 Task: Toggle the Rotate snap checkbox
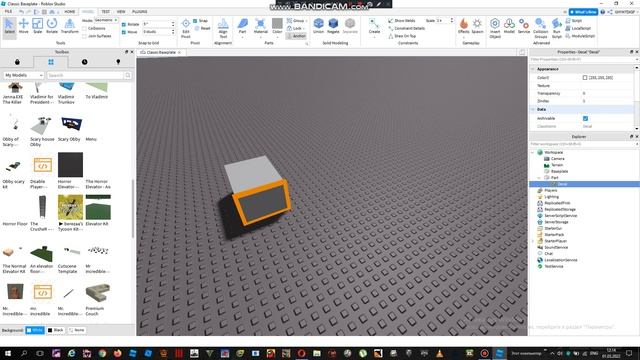(124, 24)
